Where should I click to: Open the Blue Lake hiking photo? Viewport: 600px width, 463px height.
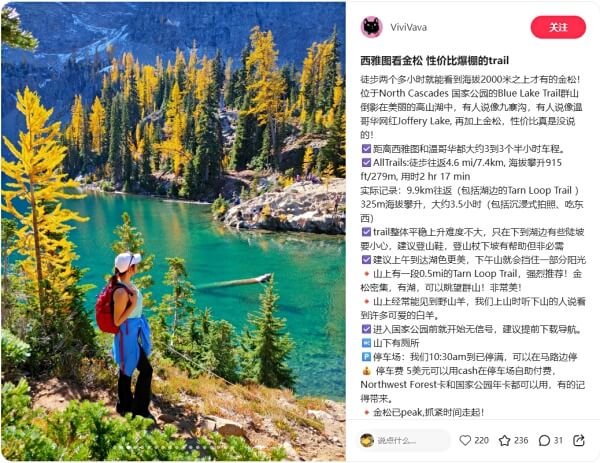pos(173,231)
